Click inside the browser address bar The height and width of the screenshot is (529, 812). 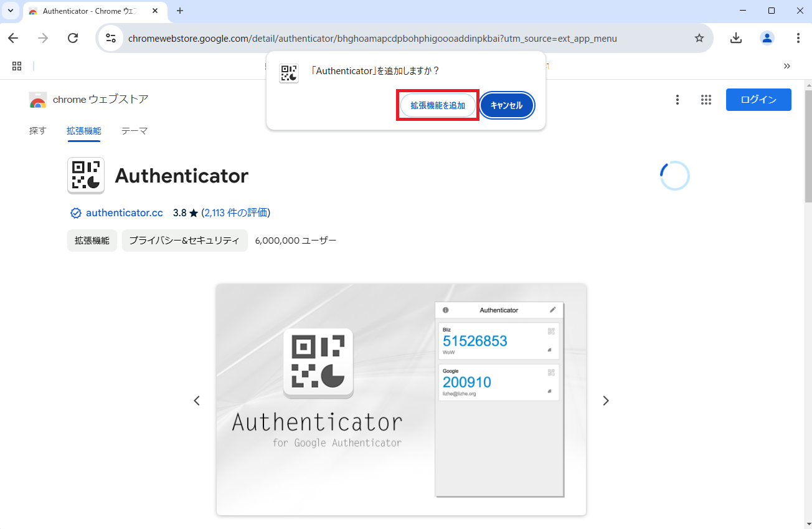pyautogui.click(x=374, y=38)
